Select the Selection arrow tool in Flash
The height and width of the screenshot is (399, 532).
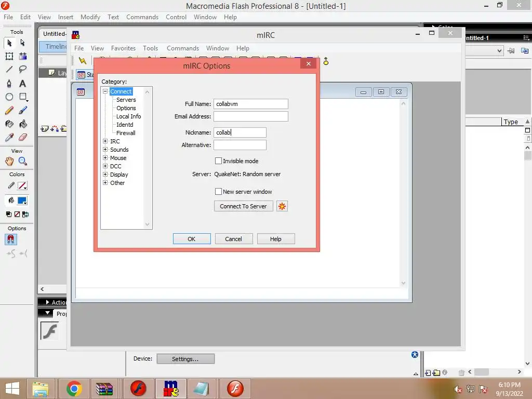pyautogui.click(x=9, y=43)
